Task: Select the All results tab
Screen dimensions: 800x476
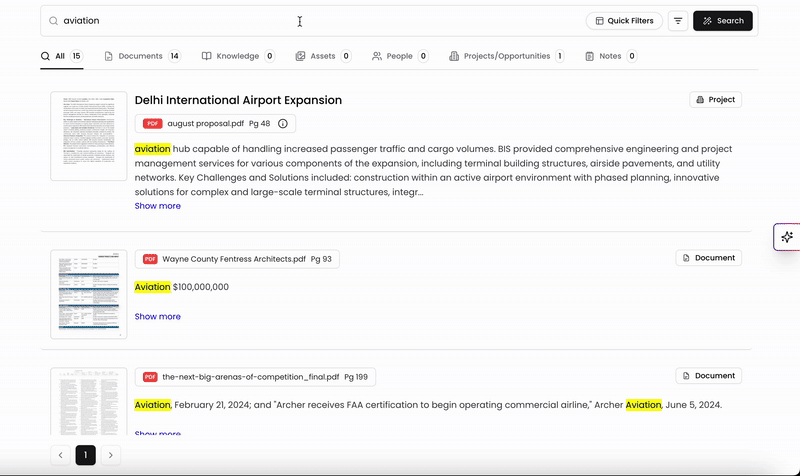Action: pyautogui.click(x=62, y=56)
